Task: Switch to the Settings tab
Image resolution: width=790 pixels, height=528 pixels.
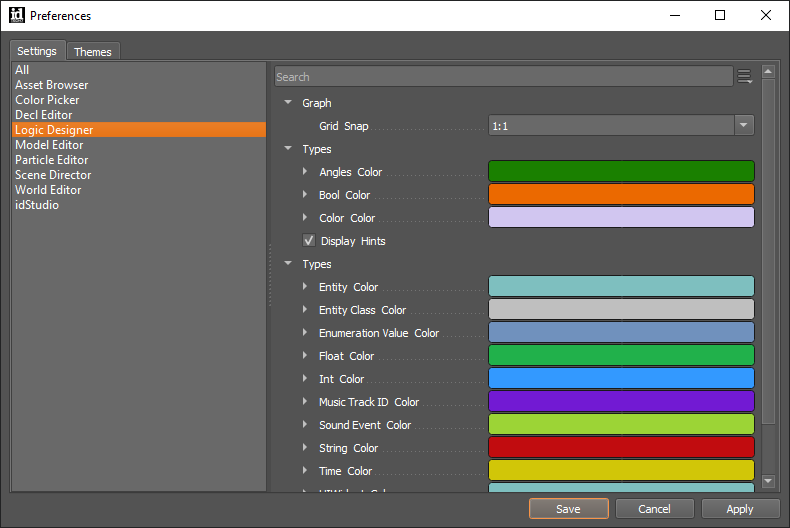Action: click(x=37, y=51)
